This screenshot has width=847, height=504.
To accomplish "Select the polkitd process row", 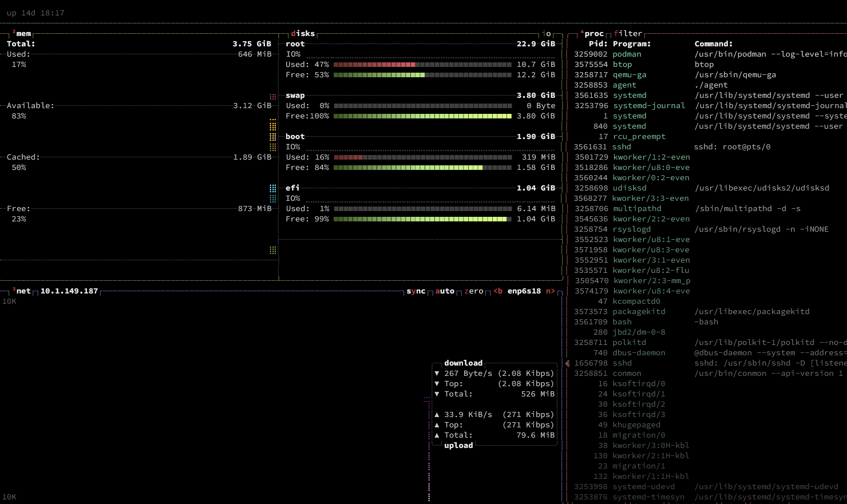I will coord(710,343).
